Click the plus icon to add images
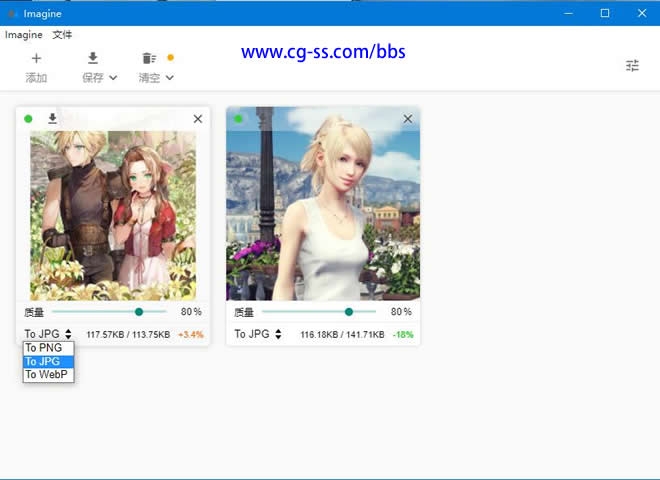The height and width of the screenshot is (480, 660). pyautogui.click(x=36, y=59)
